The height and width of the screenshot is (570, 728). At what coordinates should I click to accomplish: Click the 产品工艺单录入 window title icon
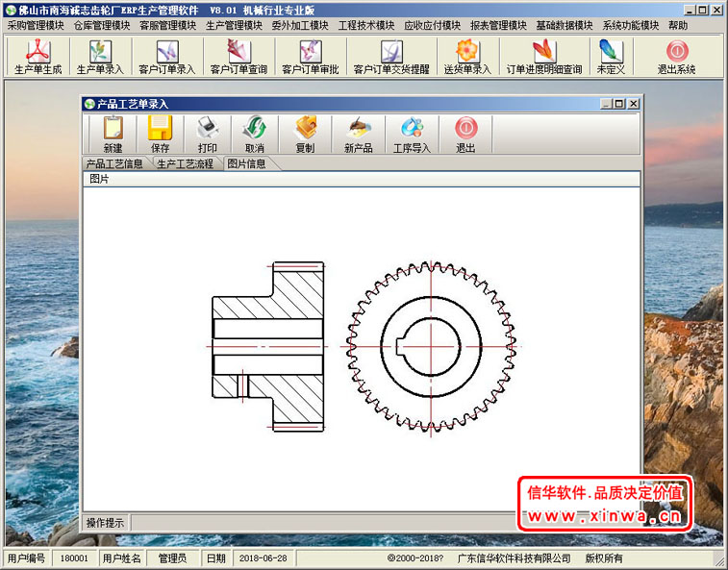pos(89,104)
